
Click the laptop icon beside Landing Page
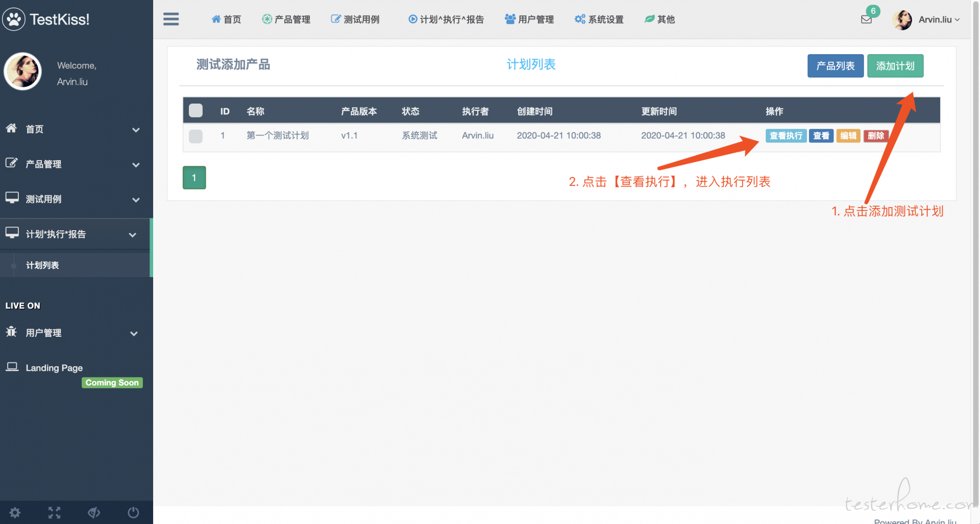(x=12, y=367)
